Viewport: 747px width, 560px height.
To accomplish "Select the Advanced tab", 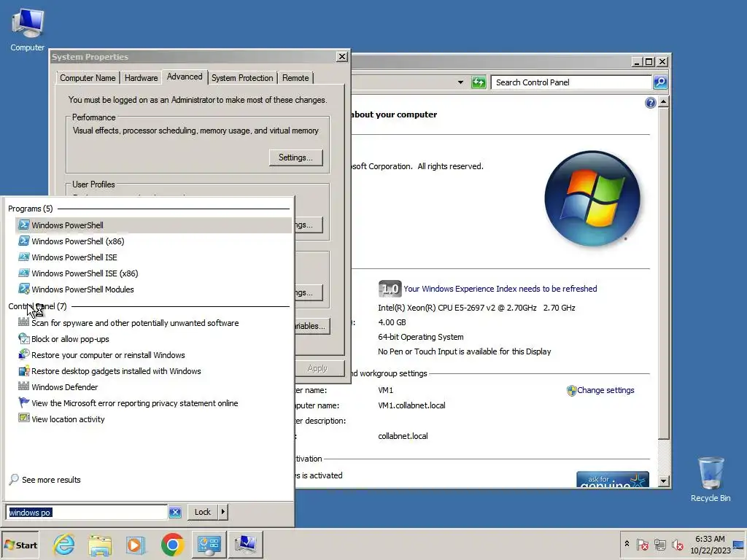I will point(185,77).
